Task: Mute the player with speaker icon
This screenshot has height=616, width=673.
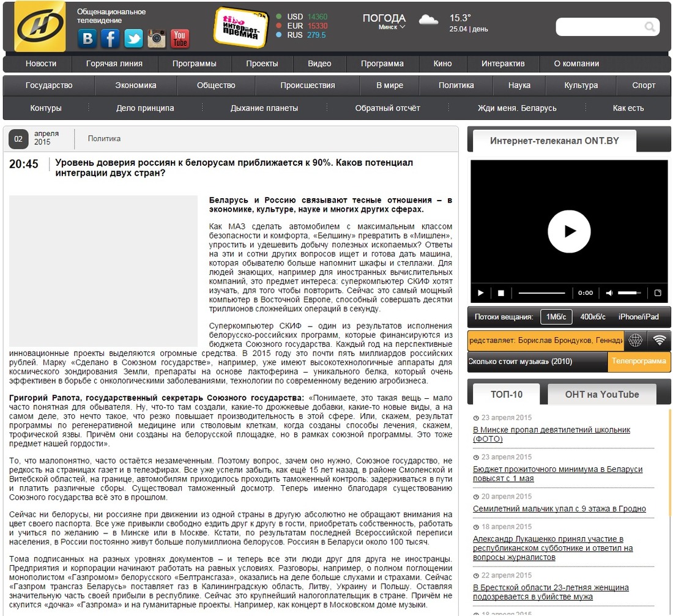Action: coord(609,293)
